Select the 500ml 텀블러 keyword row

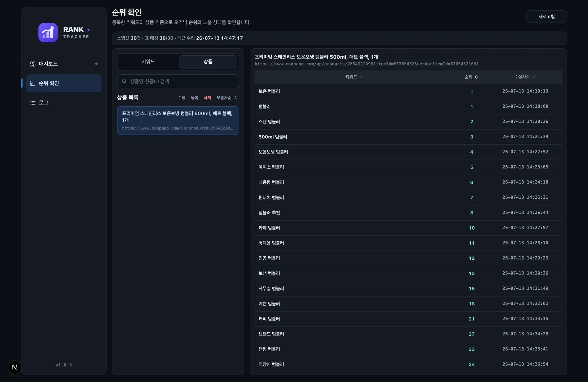point(408,137)
